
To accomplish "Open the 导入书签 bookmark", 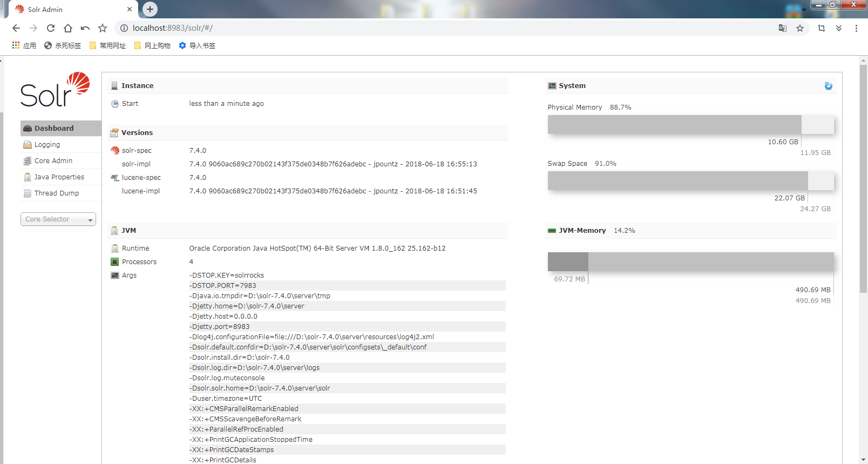I will (x=197, y=45).
